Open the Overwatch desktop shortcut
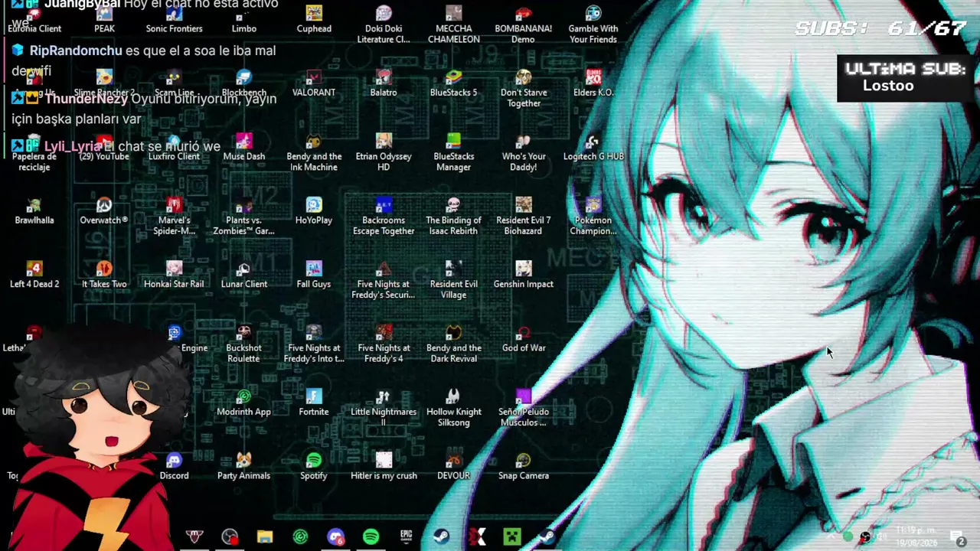Viewport: 980px width, 551px height. click(104, 210)
